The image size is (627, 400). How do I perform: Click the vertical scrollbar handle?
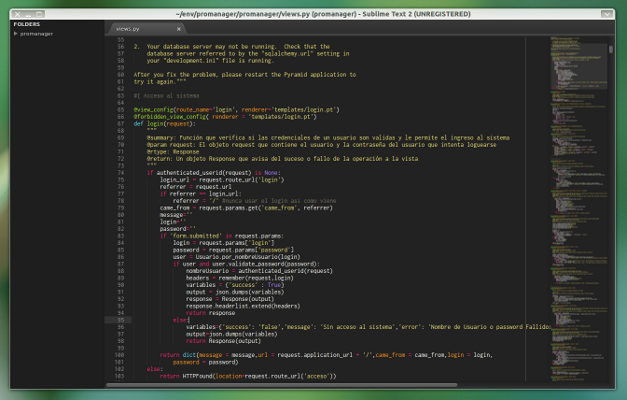coord(611,49)
